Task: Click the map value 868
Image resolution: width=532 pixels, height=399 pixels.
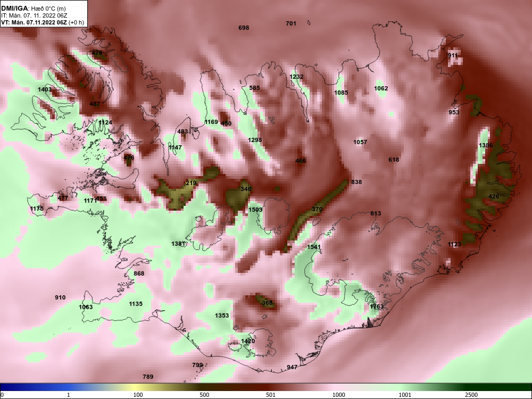Action: click(139, 273)
